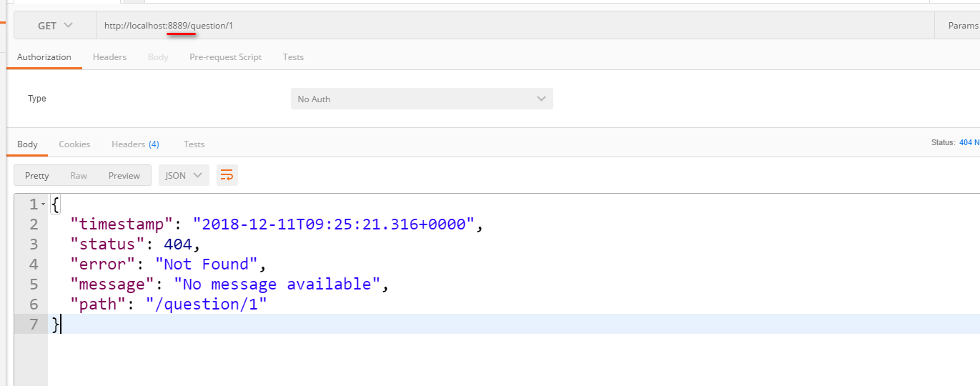The image size is (980, 386).
Task: Switch to the Pre-request Script tab
Action: pos(225,57)
